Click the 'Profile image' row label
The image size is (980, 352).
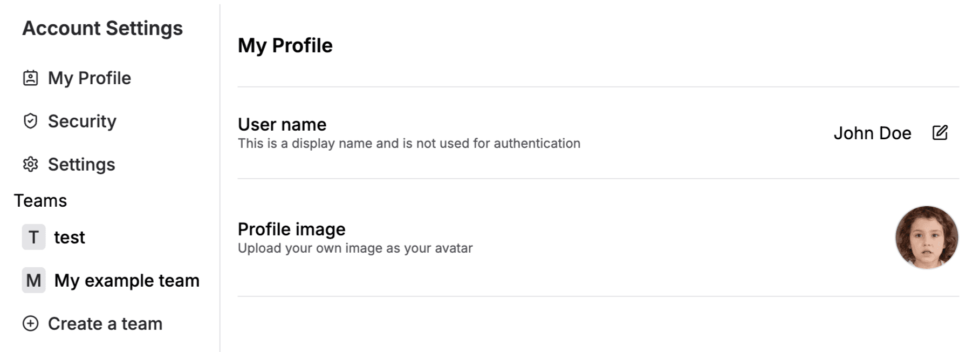(291, 229)
